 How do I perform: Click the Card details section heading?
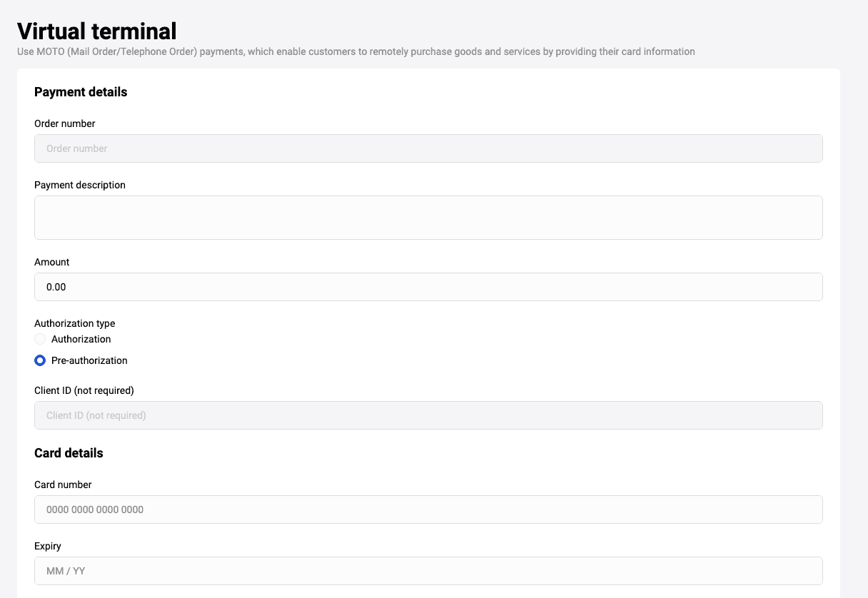tap(69, 453)
